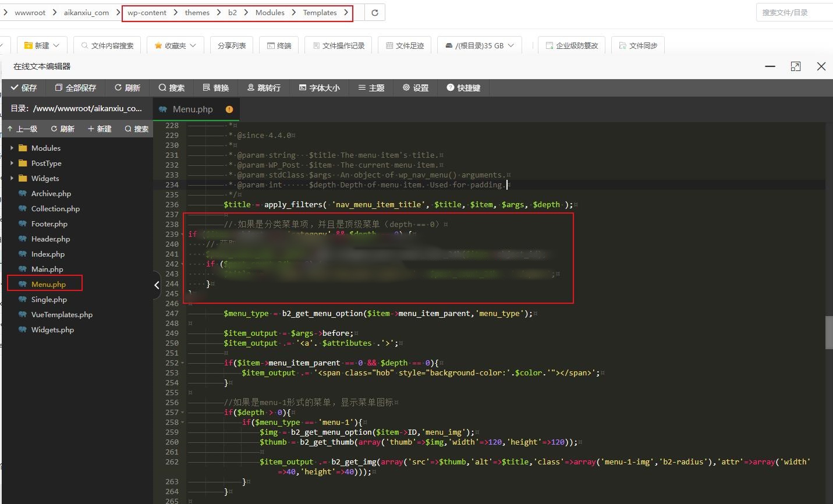
Task: Expand the Modules folder
Action: [12, 148]
